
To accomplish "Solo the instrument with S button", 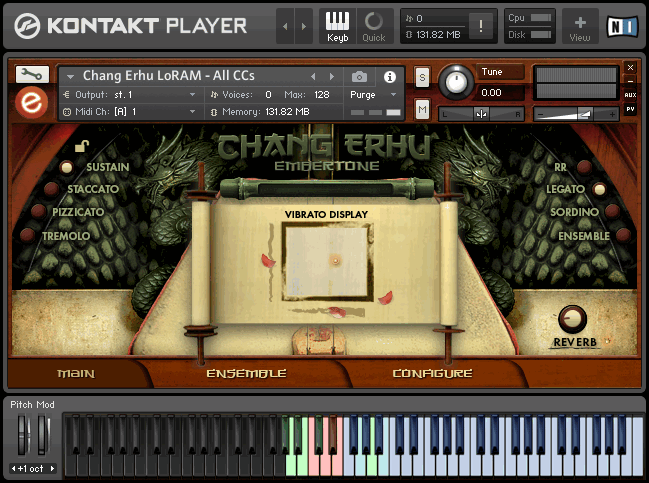I will [422, 77].
